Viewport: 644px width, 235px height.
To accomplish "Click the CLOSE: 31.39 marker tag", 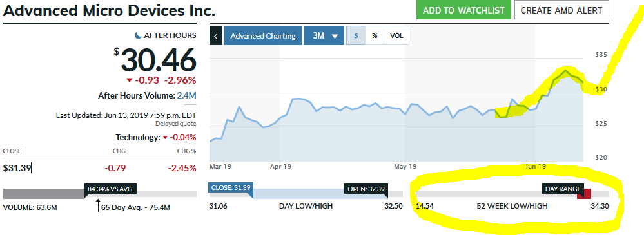I will [231, 188].
